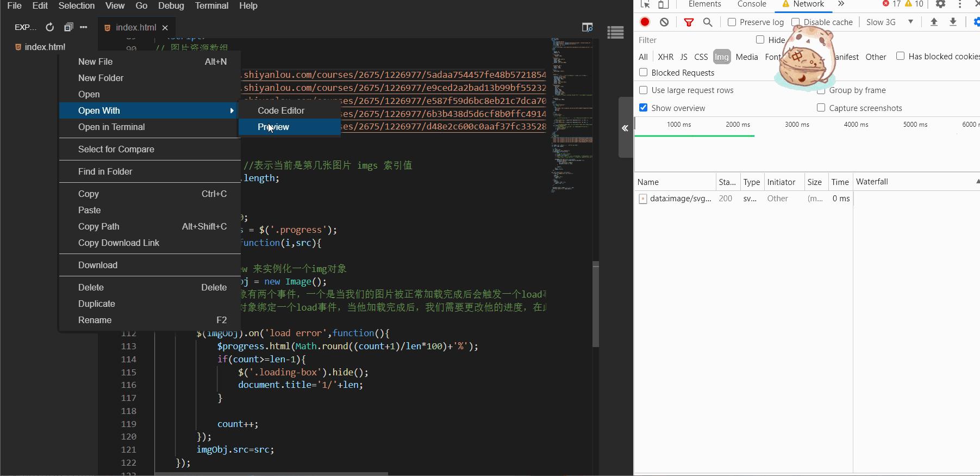Choose Copy Download Link from the context menu
The image size is (980, 476).
(x=118, y=243)
